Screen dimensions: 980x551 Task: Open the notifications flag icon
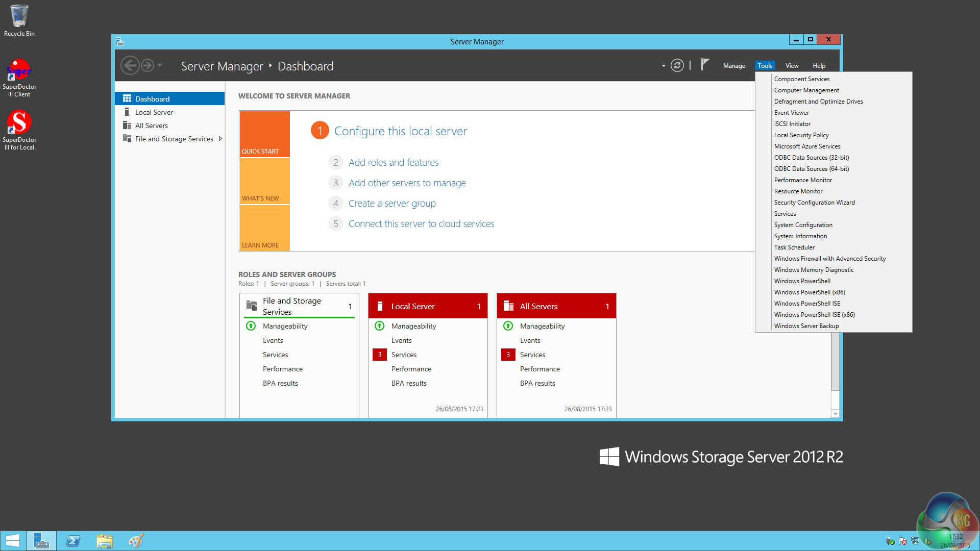(705, 65)
